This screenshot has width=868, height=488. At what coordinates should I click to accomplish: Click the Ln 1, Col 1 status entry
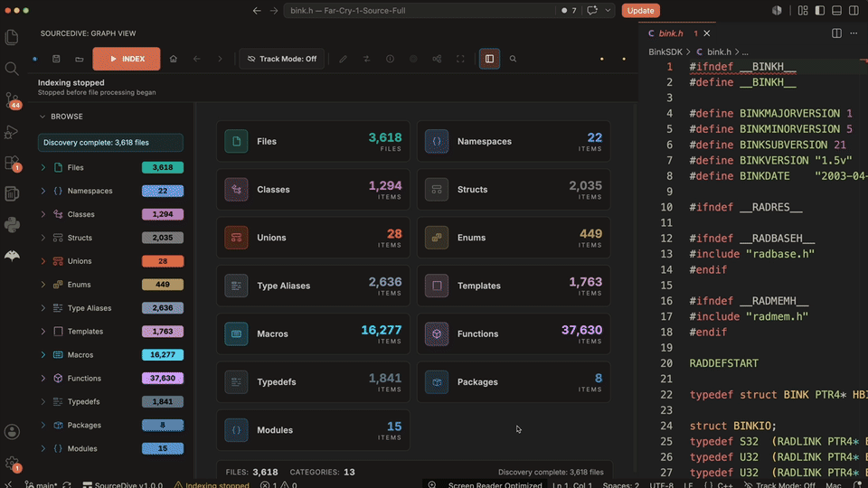pyautogui.click(x=571, y=484)
